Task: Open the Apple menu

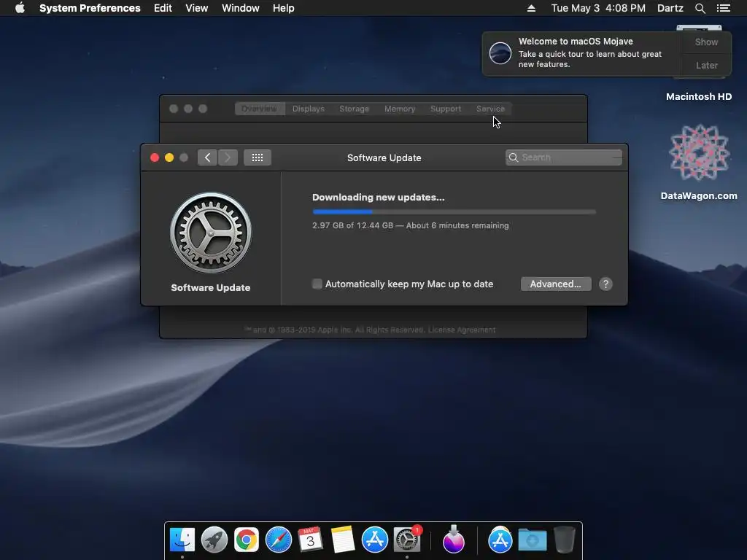Action: pyautogui.click(x=20, y=8)
